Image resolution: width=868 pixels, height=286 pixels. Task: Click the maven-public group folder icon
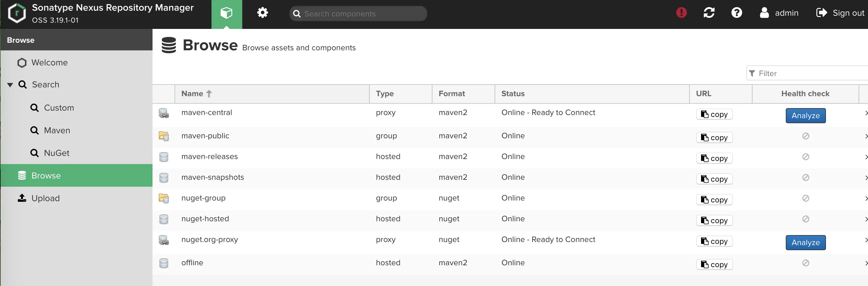click(x=164, y=136)
